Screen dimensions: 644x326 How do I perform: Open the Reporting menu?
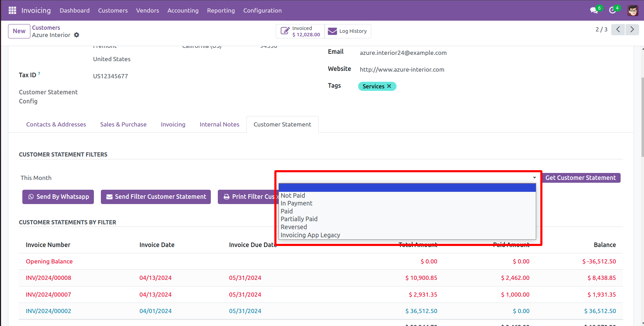click(x=221, y=10)
